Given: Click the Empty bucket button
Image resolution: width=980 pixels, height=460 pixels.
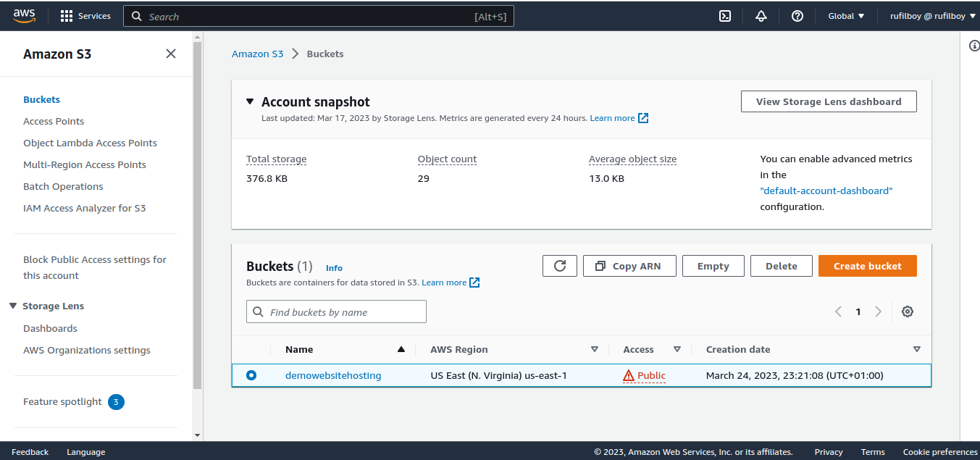Looking at the screenshot, I should pyautogui.click(x=713, y=266).
